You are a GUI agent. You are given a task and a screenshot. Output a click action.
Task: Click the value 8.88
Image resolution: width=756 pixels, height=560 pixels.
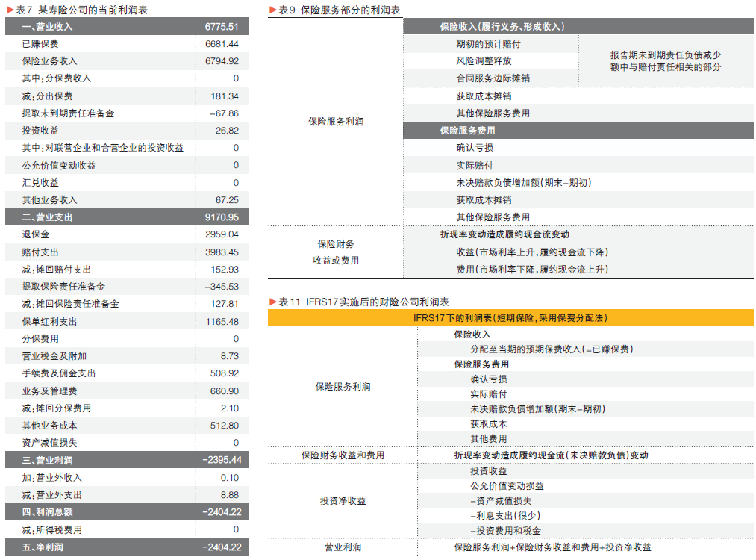click(x=230, y=495)
